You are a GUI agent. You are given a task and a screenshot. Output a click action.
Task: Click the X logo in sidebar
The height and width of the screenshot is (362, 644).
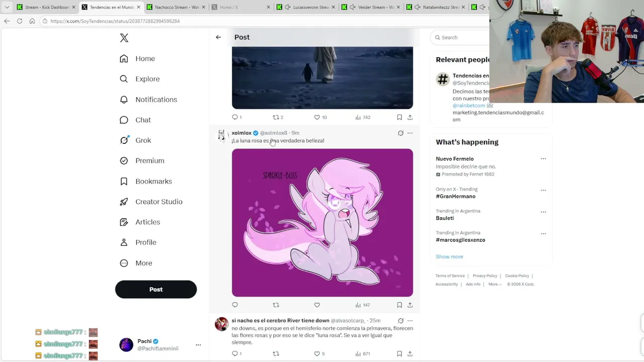[x=124, y=38]
